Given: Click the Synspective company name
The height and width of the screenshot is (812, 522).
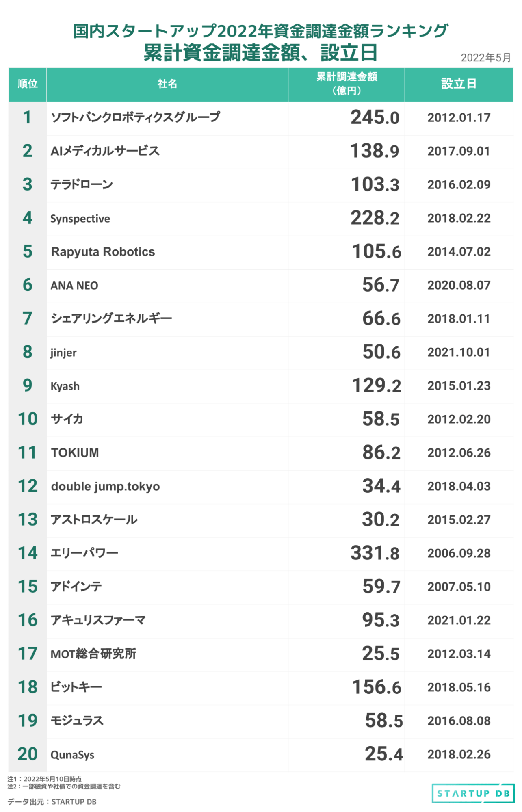Looking at the screenshot, I should point(80,219).
